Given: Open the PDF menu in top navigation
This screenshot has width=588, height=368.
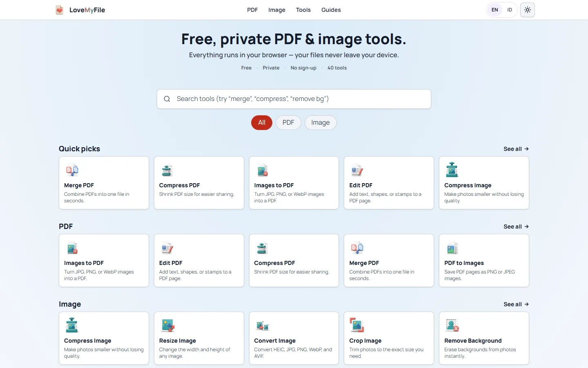Looking at the screenshot, I should click(252, 10).
